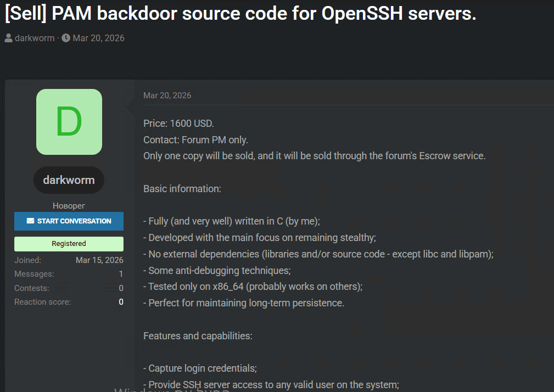
Task: Click the 'Contests:' label
Action: pyautogui.click(x=31, y=288)
